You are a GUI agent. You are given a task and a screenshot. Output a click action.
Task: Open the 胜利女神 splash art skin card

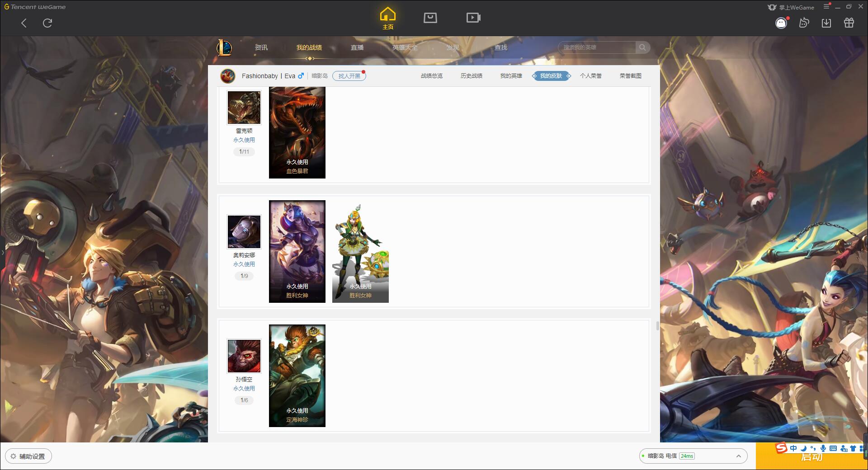coord(297,251)
